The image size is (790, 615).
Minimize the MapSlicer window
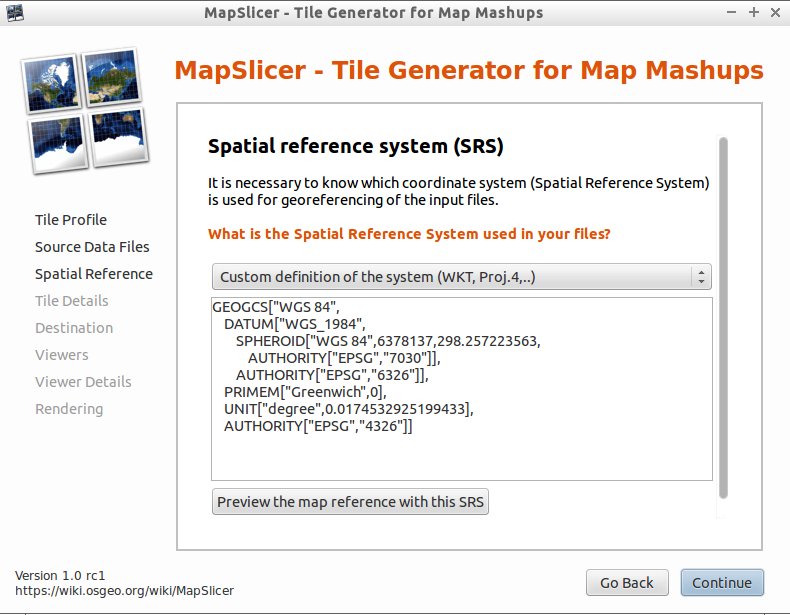click(x=732, y=13)
